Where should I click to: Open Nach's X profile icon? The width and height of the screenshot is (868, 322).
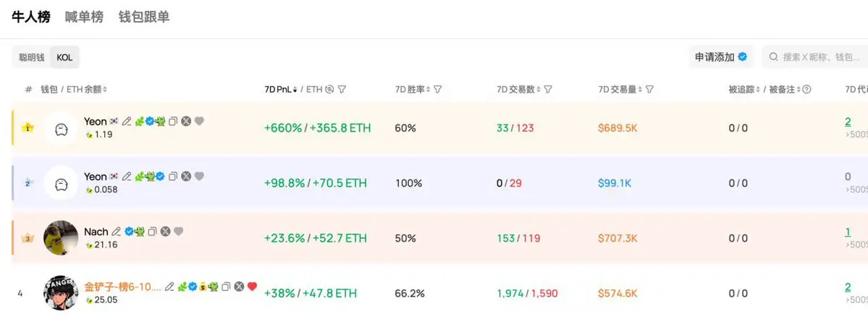click(x=165, y=232)
